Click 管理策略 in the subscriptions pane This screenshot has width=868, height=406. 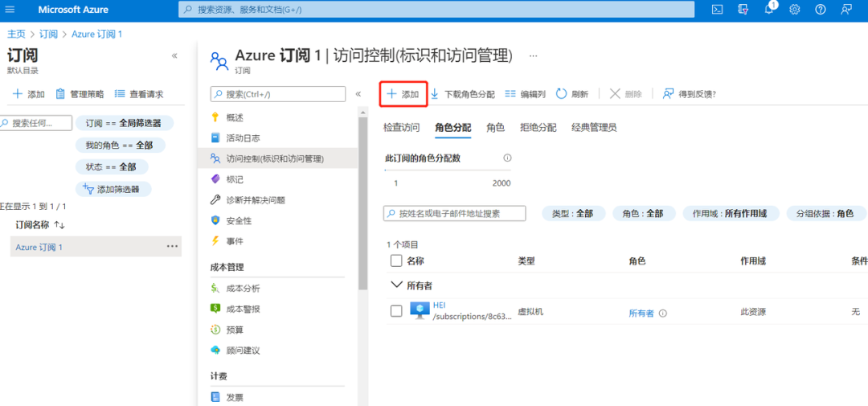pos(80,94)
